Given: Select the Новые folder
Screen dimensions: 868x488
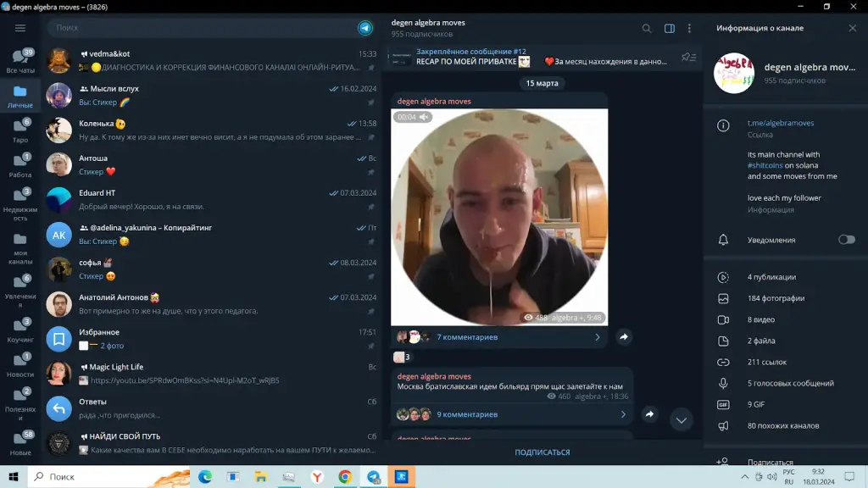Looking at the screenshot, I should [x=20, y=443].
